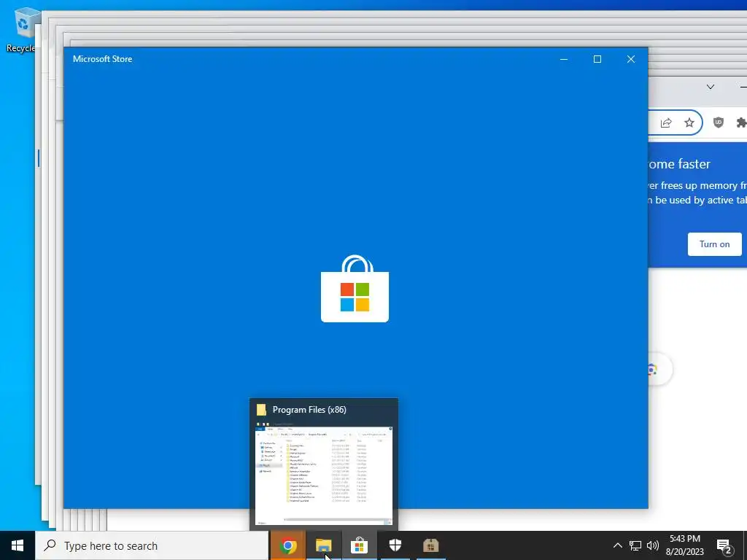The width and height of the screenshot is (747, 560).
Task: Open Windows Security shield taskbar icon
Action: [395, 545]
